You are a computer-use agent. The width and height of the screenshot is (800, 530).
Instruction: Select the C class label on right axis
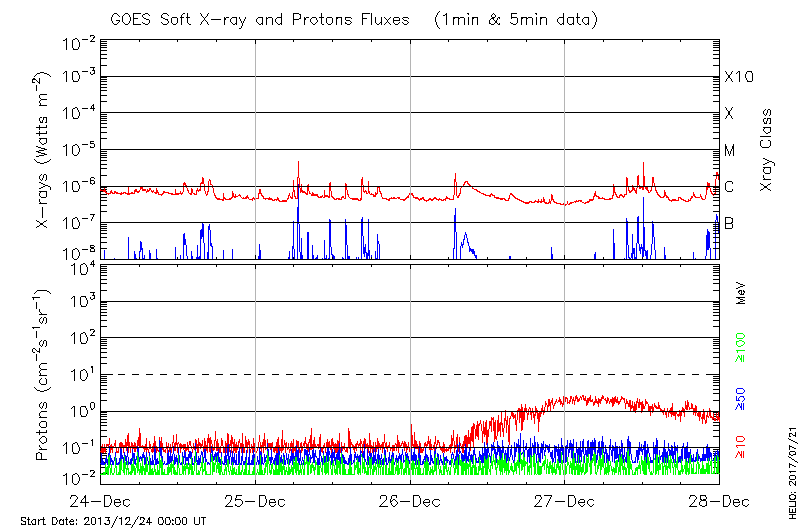729,187
